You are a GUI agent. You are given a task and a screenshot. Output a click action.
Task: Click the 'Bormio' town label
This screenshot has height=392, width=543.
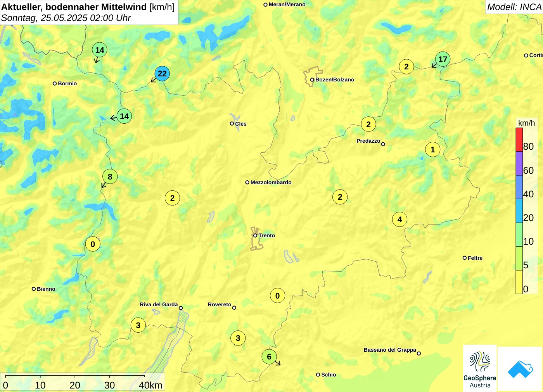click(x=67, y=83)
